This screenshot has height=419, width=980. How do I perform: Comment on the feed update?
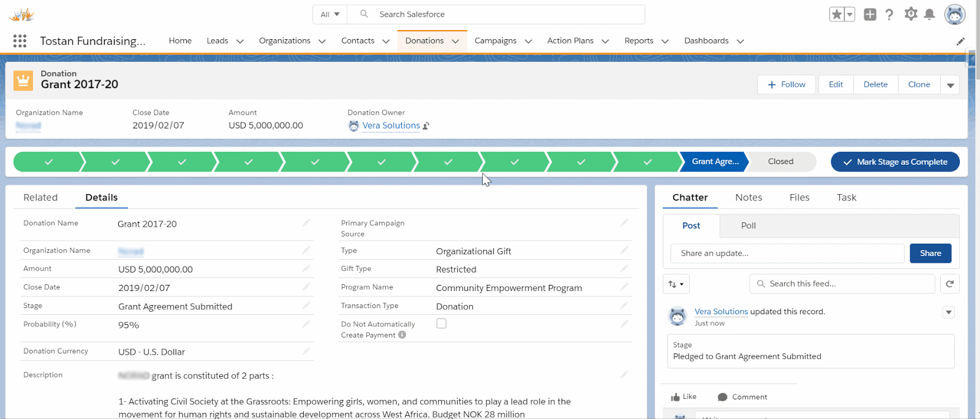click(x=742, y=397)
